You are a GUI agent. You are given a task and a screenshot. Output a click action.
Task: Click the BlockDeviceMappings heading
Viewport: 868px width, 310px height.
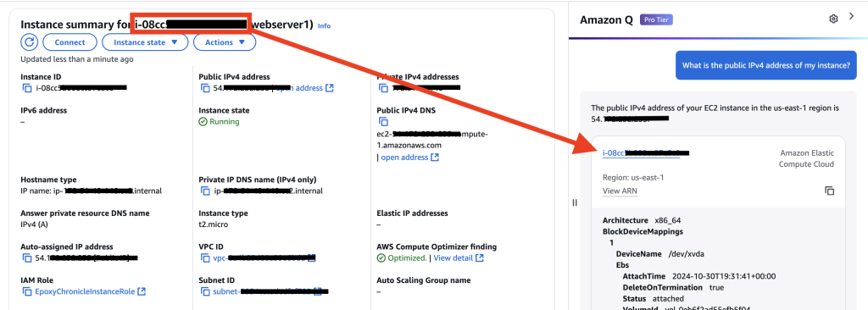pos(643,231)
